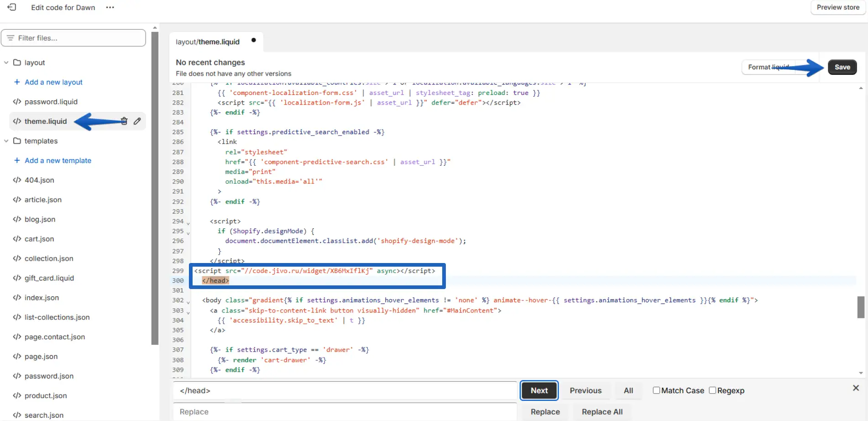Switch to the layout/theme.liquid tab

[208, 42]
